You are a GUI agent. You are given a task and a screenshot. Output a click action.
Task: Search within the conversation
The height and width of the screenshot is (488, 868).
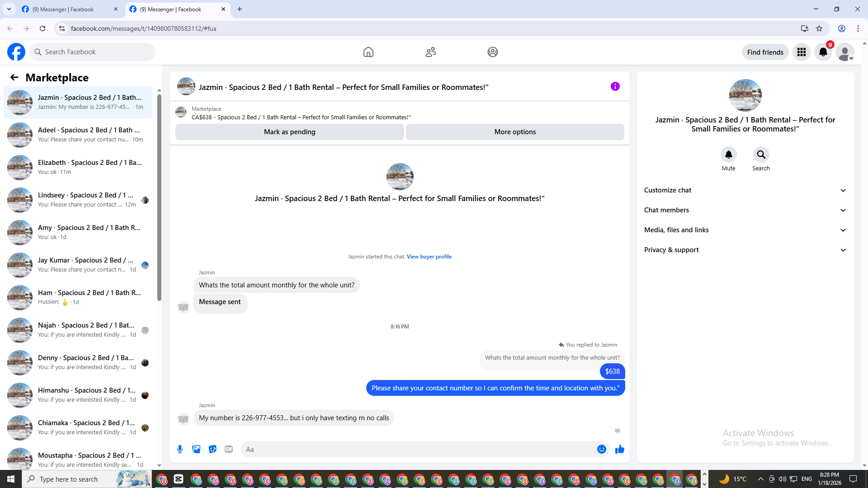[761, 155]
